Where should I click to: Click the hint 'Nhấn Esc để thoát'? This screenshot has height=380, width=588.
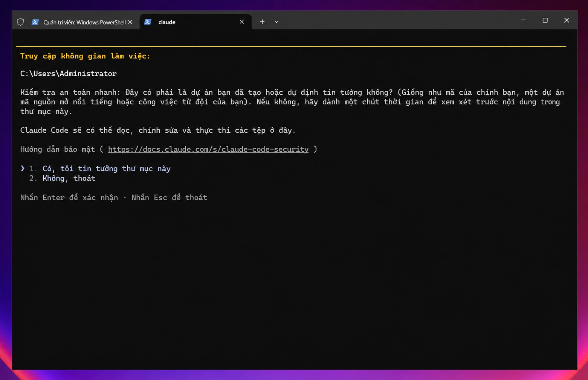pos(170,198)
